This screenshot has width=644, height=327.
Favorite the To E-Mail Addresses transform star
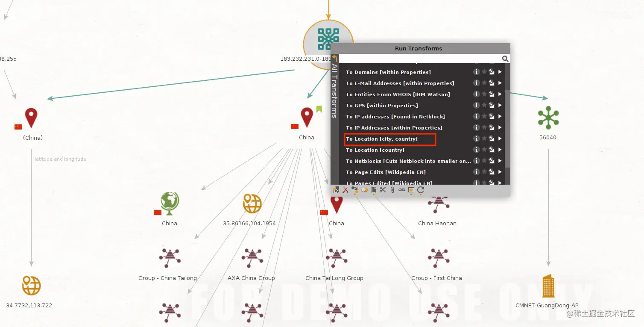coord(484,83)
